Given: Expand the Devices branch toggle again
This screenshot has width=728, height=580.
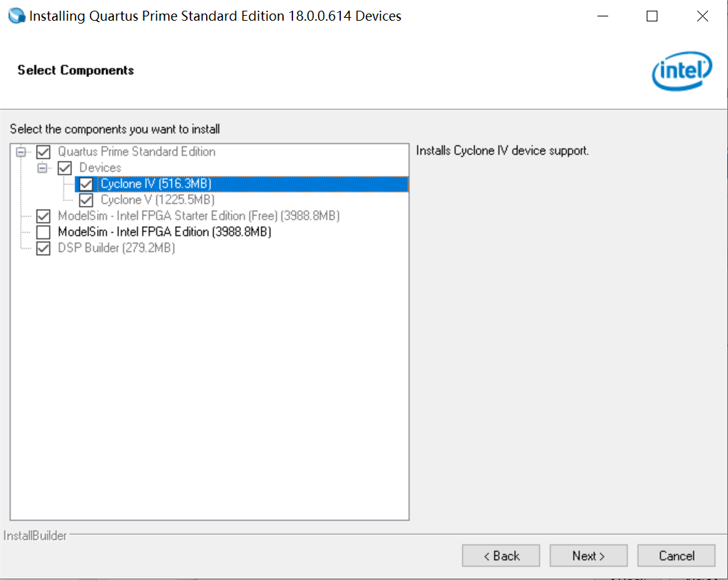Looking at the screenshot, I should point(43,168).
